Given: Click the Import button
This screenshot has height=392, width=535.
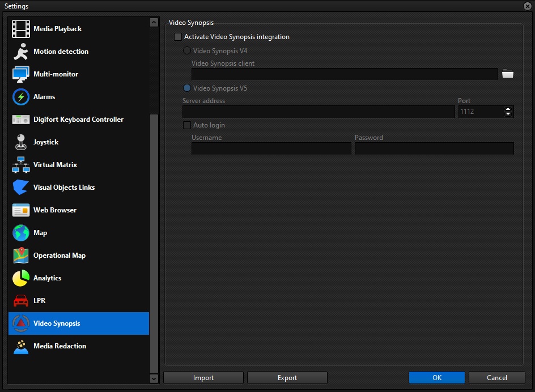Looking at the screenshot, I should pos(203,378).
